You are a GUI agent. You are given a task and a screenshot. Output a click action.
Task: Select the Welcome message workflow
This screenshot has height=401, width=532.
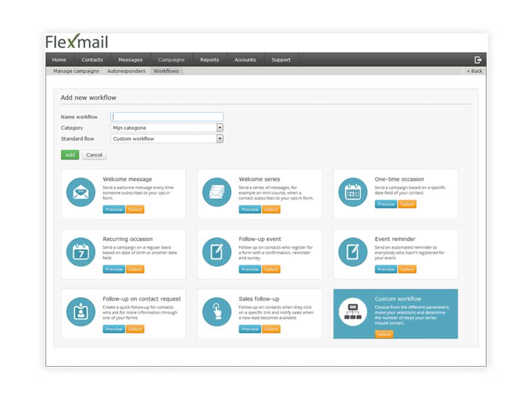coord(135,210)
